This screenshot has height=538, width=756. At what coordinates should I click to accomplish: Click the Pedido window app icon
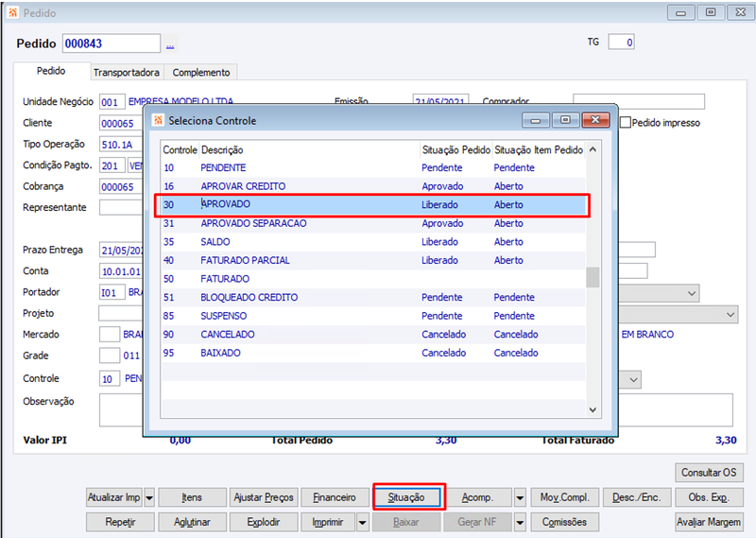tap(13, 12)
